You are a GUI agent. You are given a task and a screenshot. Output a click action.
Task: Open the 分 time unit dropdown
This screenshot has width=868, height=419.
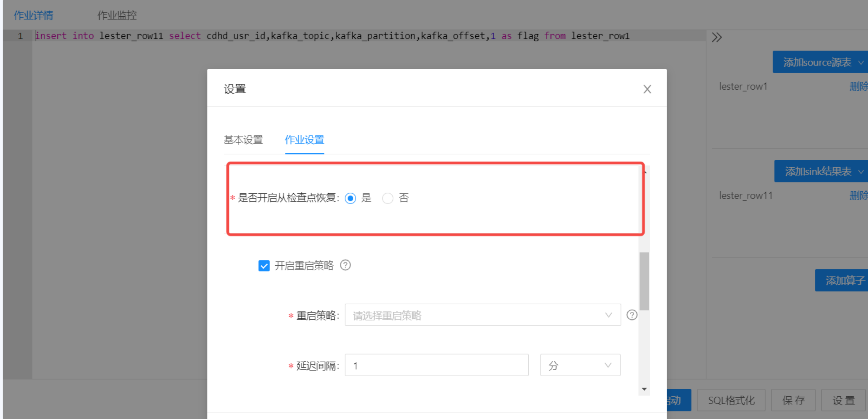580,365
